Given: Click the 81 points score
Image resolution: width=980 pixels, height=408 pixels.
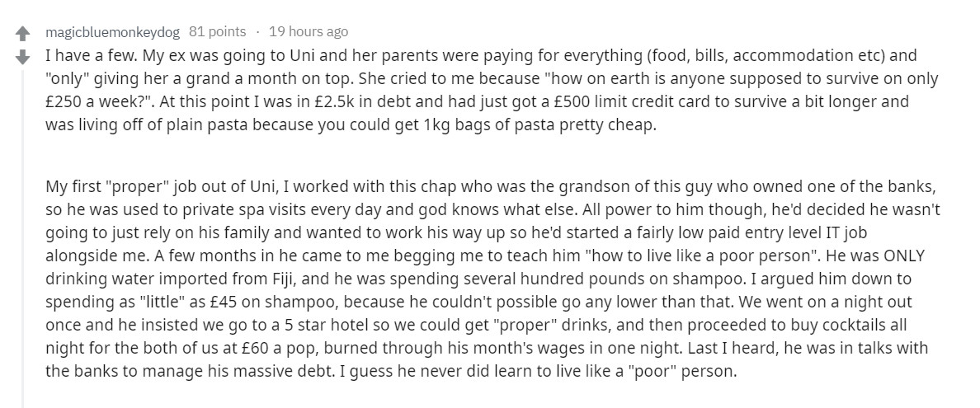Looking at the screenshot, I should point(218,31).
